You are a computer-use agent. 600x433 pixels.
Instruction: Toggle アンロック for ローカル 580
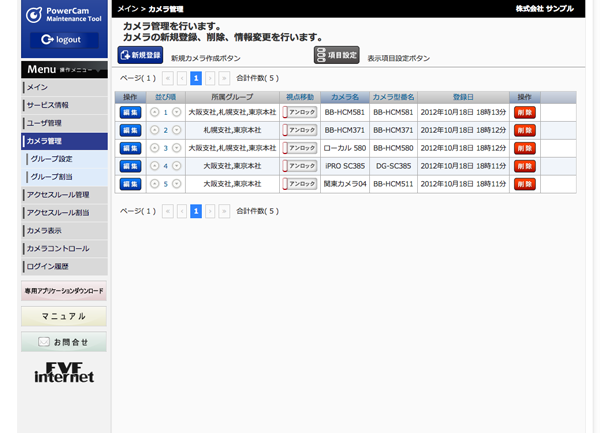300,149
